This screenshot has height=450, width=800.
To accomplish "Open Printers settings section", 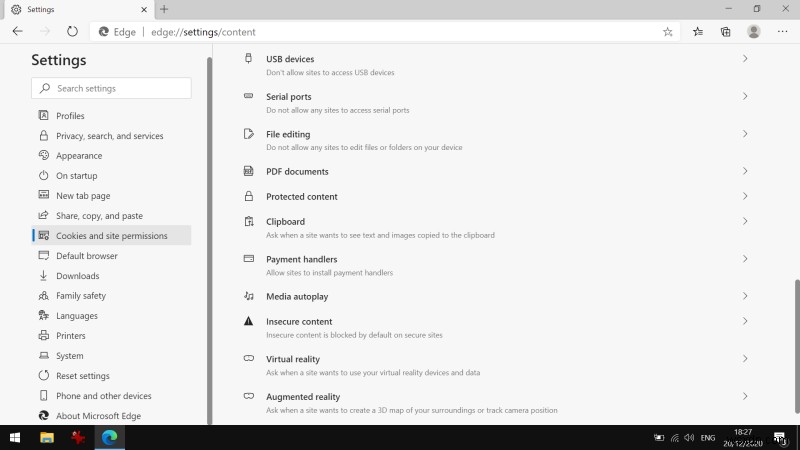I will point(111,335).
